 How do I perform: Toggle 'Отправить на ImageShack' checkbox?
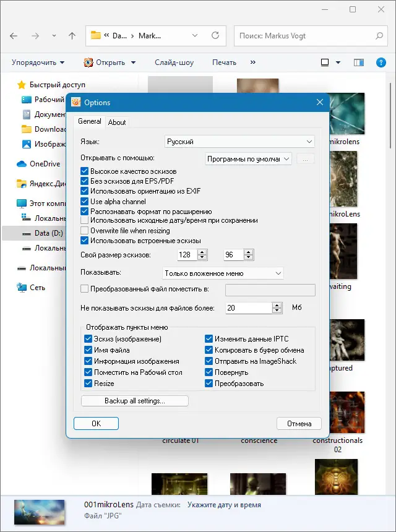[x=209, y=361]
